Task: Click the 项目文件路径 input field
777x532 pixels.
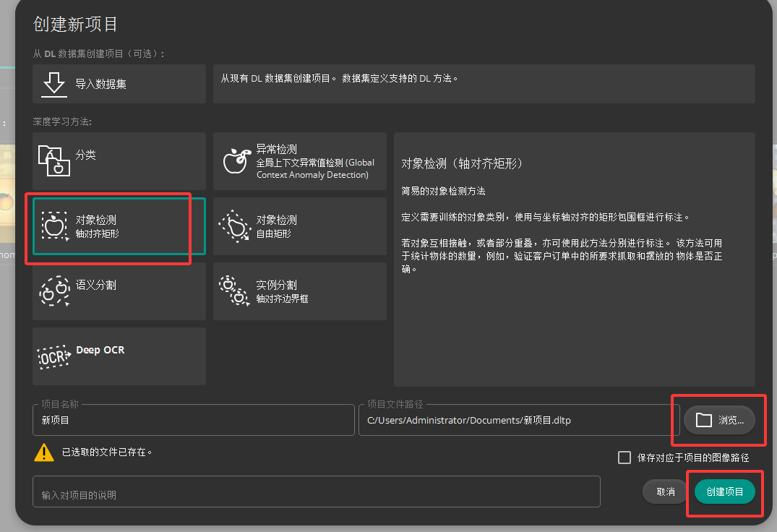Action: (x=519, y=420)
